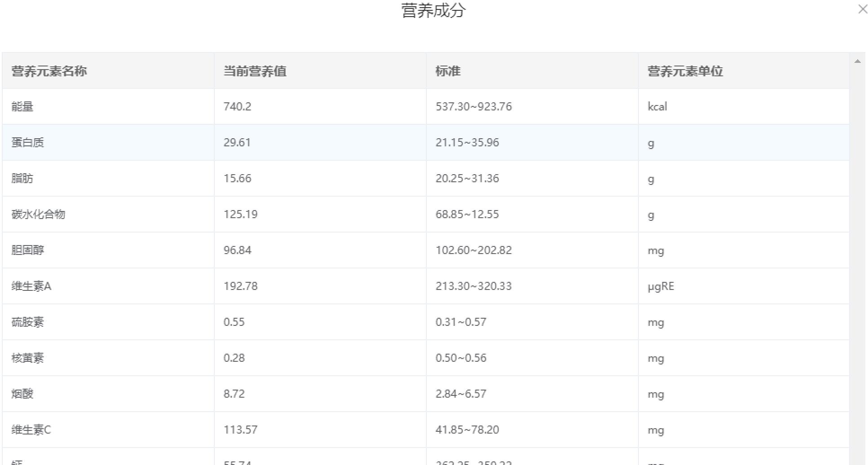Viewport: 868px width, 465px height.
Task: Click the kcal unit cell
Action: pos(657,107)
